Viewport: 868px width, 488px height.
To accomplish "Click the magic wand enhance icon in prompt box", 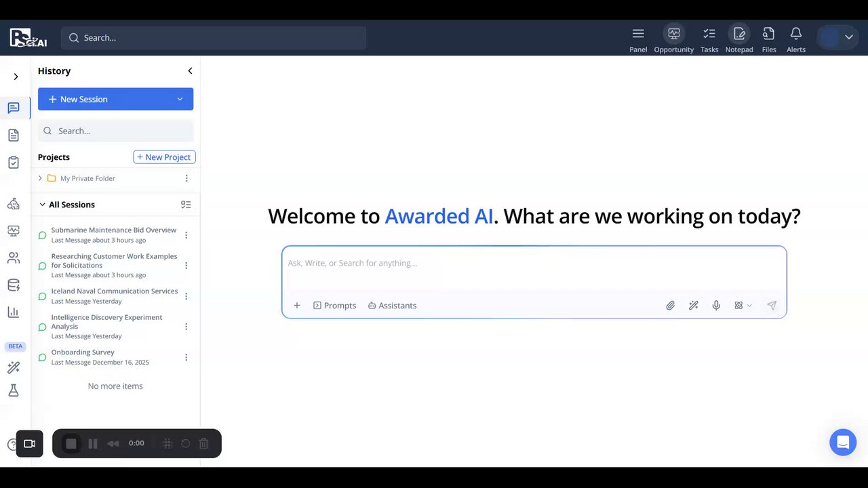I will point(693,306).
